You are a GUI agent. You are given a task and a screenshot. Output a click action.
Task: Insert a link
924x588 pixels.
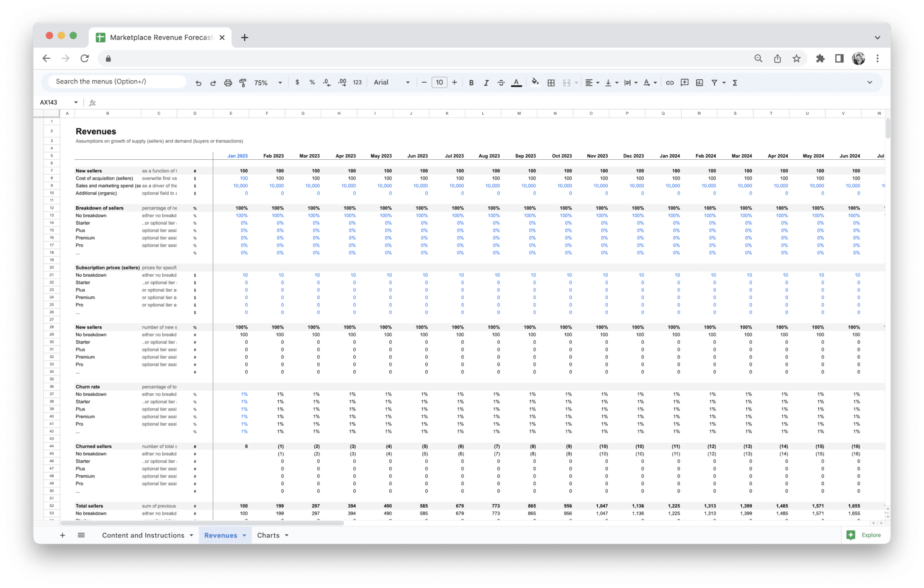[x=670, y=83]
